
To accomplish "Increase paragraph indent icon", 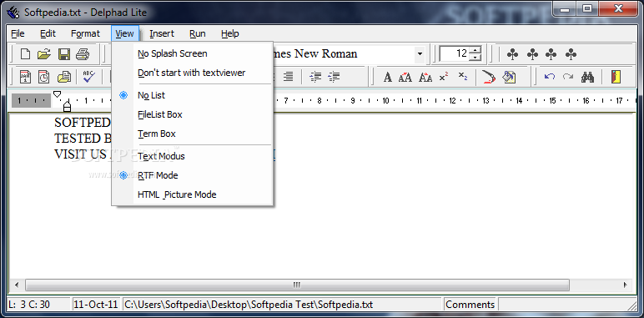I will [335, 77].
